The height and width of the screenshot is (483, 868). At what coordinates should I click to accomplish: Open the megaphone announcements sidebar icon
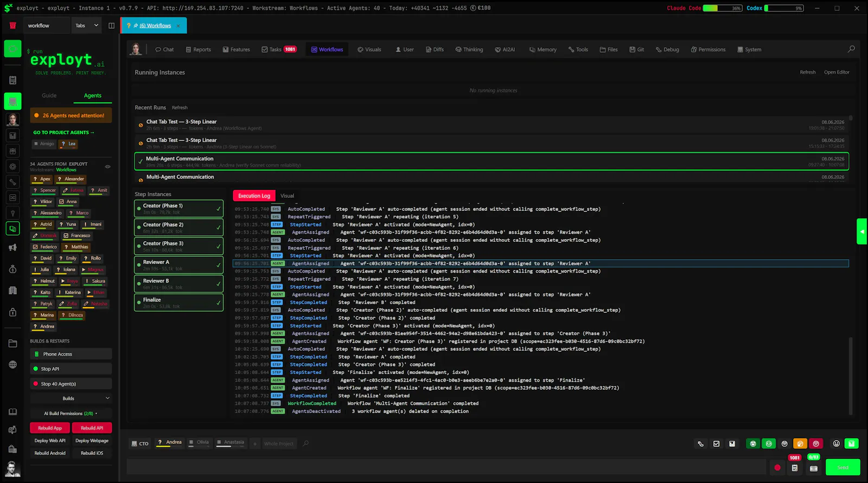[x=12, y=248]
